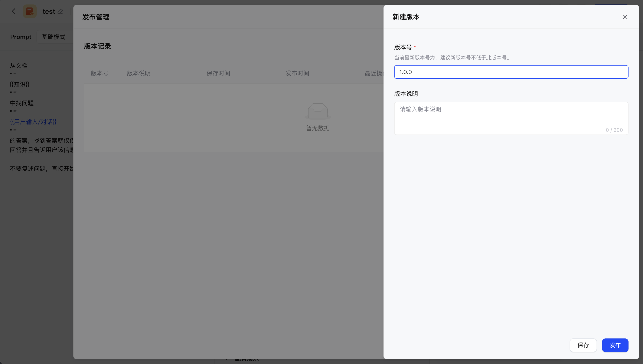
Task: Click the 请输入版本说明 text area
Action: pyautogui.click(x=511, y=118)
